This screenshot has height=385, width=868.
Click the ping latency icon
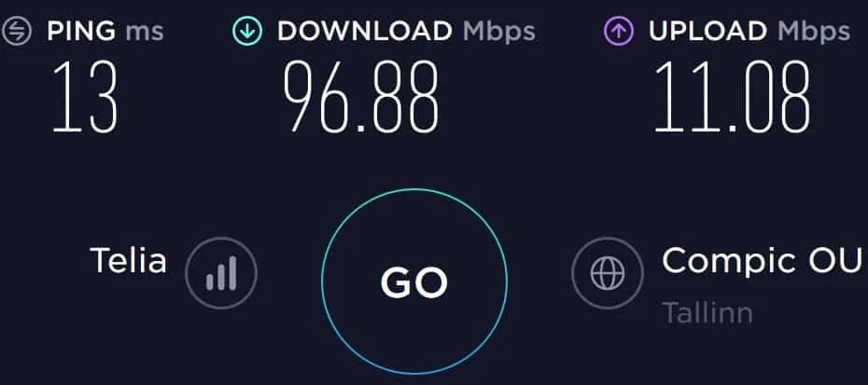click(17, 32)
